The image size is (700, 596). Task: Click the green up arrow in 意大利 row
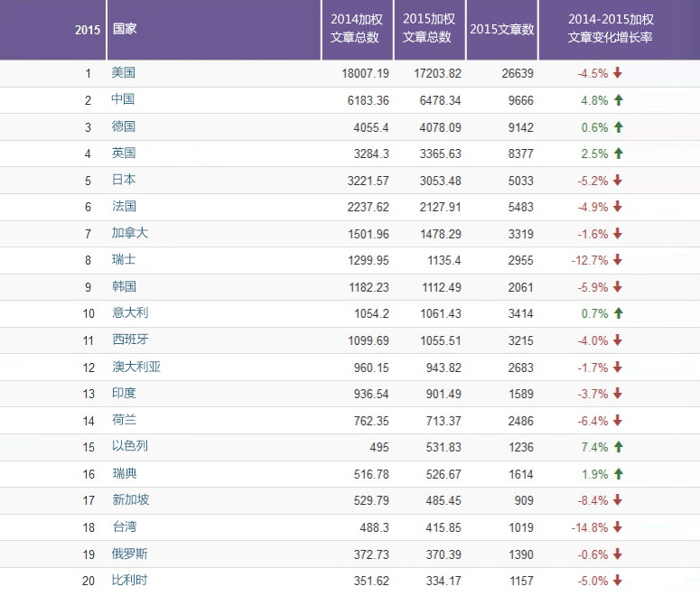(618, 313)
